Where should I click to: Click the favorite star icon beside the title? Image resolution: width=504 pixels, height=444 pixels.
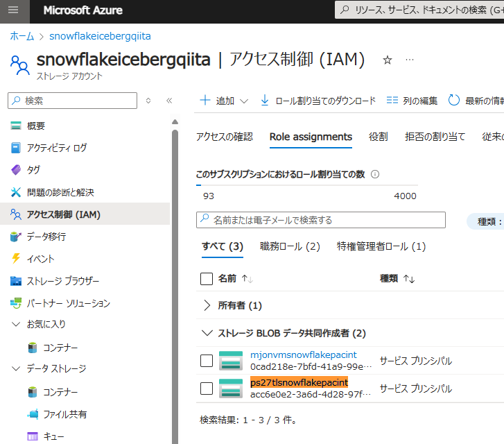(388, 60)
